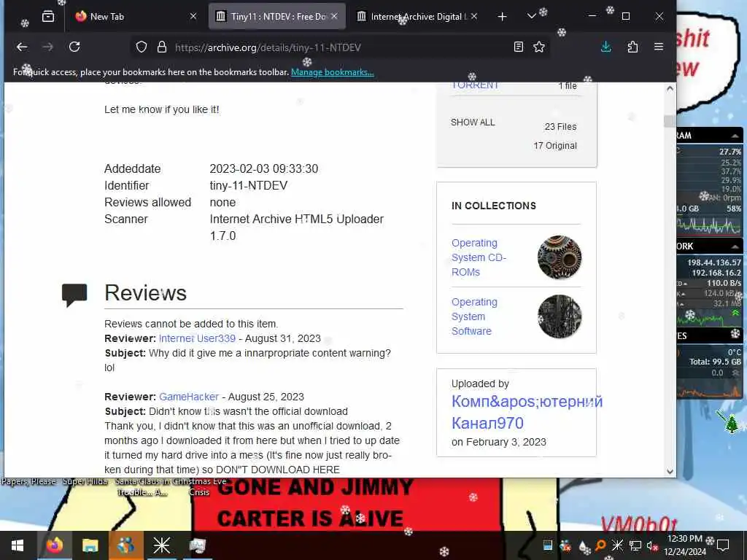This screenshot has height=560, width=747.
Task: Open the taskbar clock showing 12:30 PM
Action: (x=684, y=545)
